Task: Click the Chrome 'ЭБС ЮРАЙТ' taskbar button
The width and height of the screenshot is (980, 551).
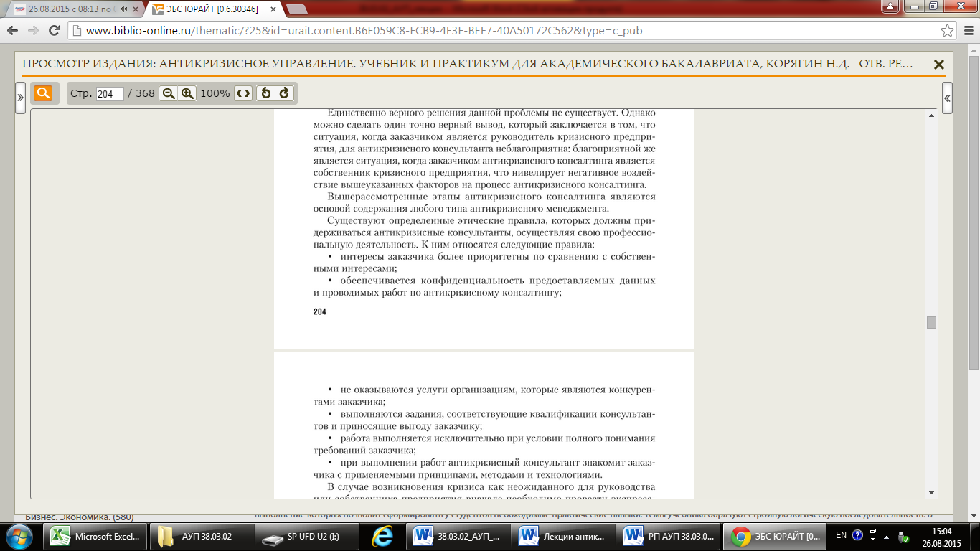Action: [773, 537]
